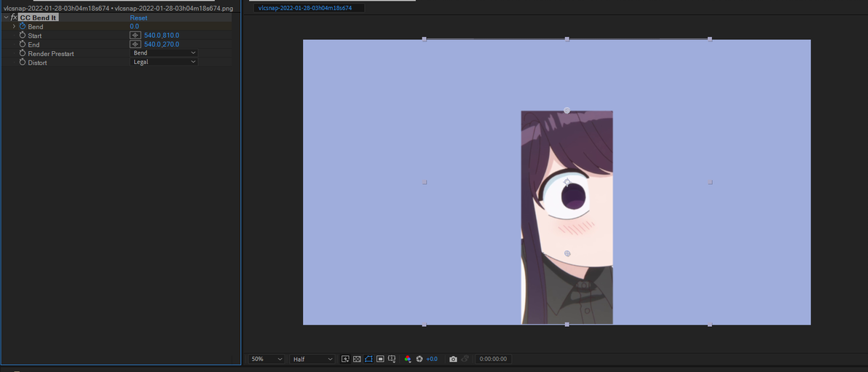Click the Start effect control point on the chin
Screen dimensions: 868x372
coord(567,253)
